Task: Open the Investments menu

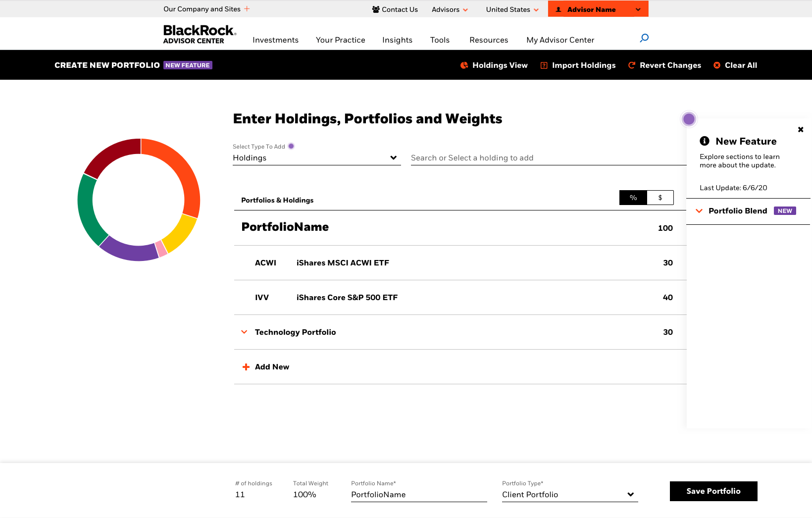Action: point(275,40)
